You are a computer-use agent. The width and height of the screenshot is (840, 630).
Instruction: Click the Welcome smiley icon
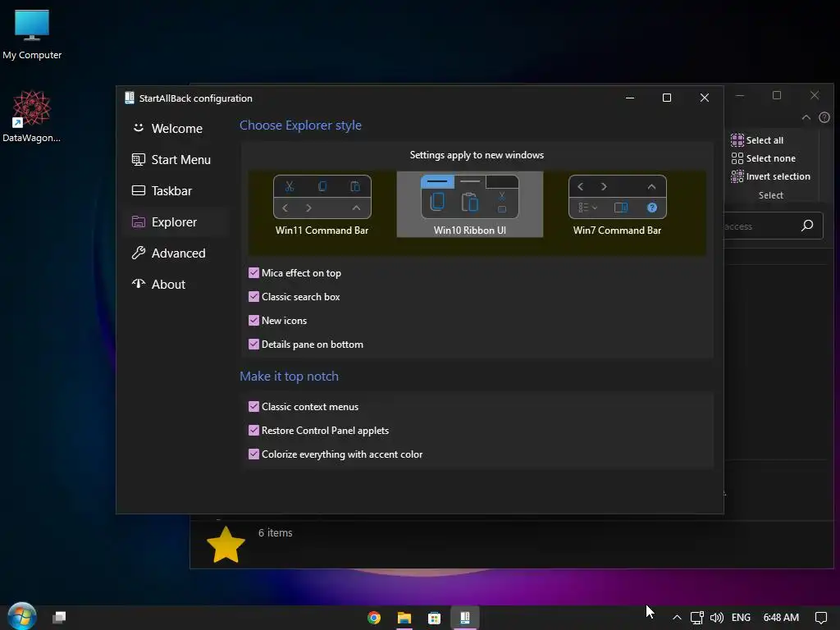[138, 128]
